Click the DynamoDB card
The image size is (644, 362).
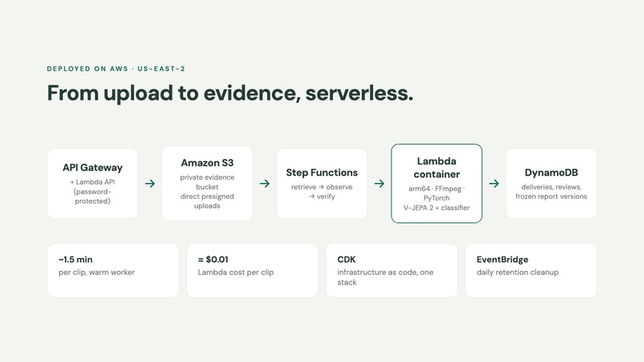[551, 184]
